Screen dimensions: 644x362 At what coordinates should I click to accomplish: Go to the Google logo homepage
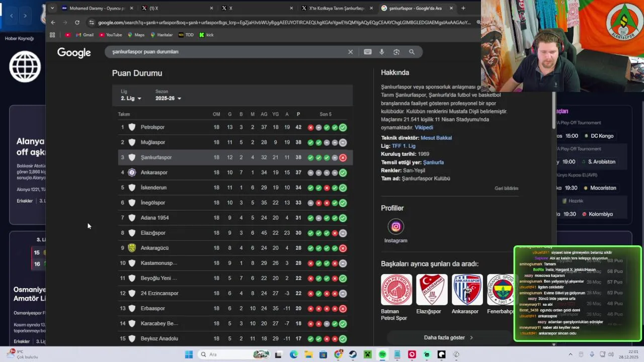click(x=74, y=53)
